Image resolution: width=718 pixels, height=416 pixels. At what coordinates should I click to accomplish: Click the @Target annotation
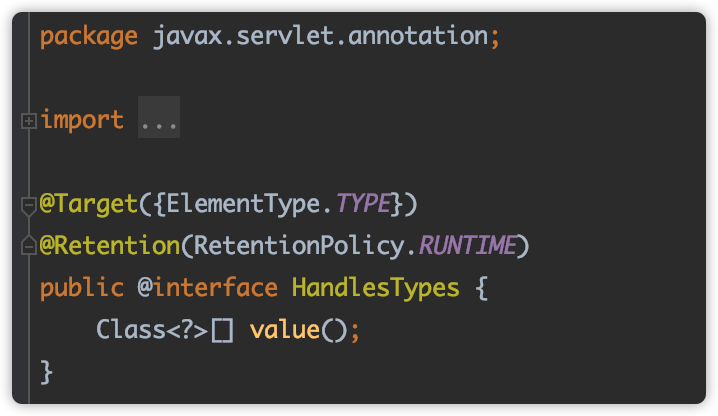[x=88, y=205]
